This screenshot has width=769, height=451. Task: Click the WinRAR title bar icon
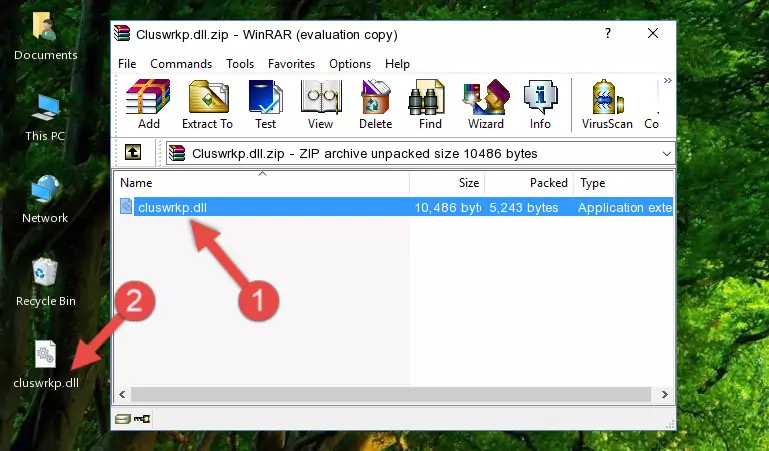[122, 34]
